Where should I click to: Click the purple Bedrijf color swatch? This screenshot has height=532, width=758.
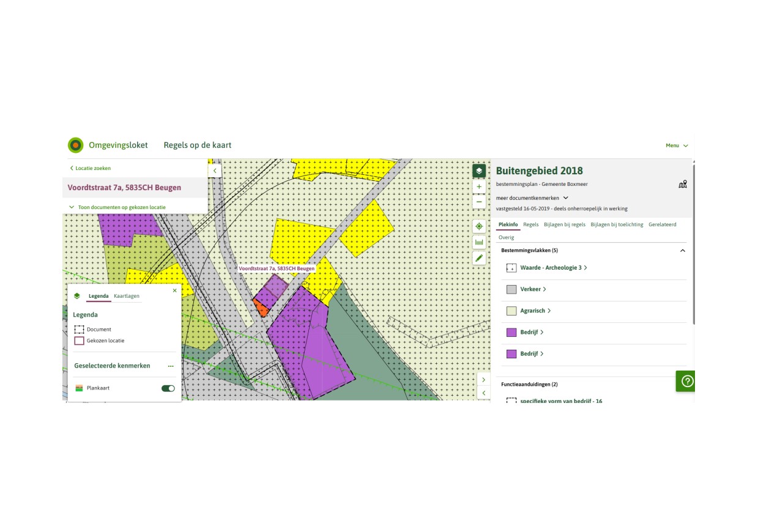point(511,332)
